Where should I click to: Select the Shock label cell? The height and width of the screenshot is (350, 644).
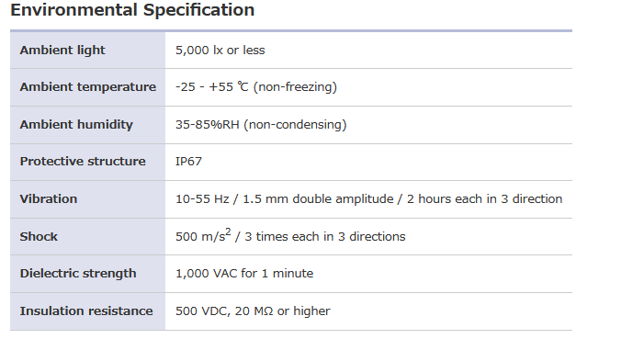[x=88, y=236]
